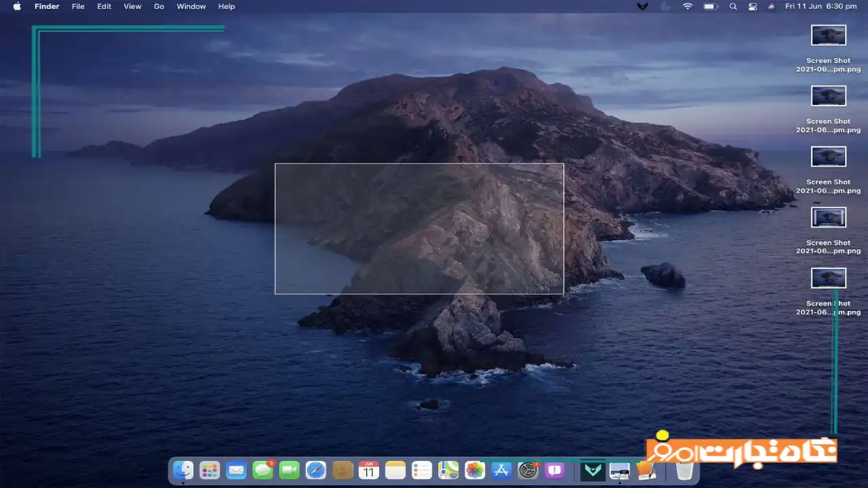Screen dimensions: 868x488
Task: Open Messages with the unread badge
Action: click(262, 470)
